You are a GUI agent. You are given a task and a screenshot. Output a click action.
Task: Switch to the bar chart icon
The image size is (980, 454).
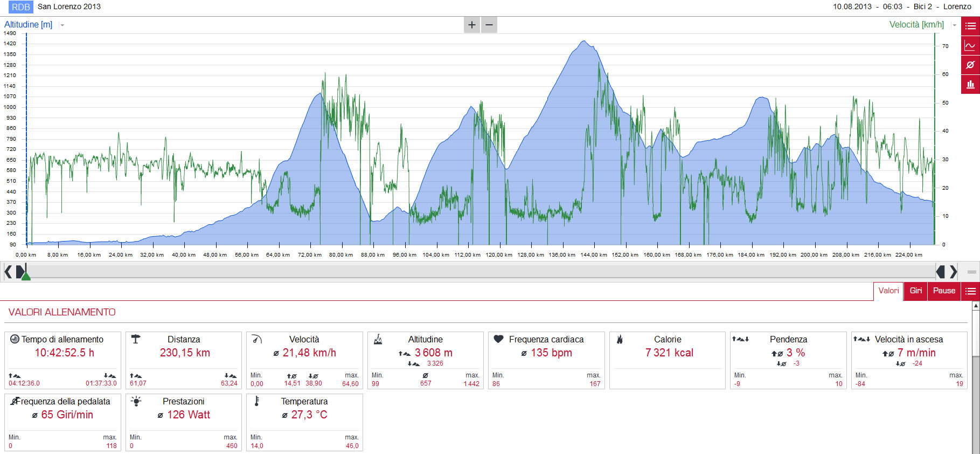970,84
